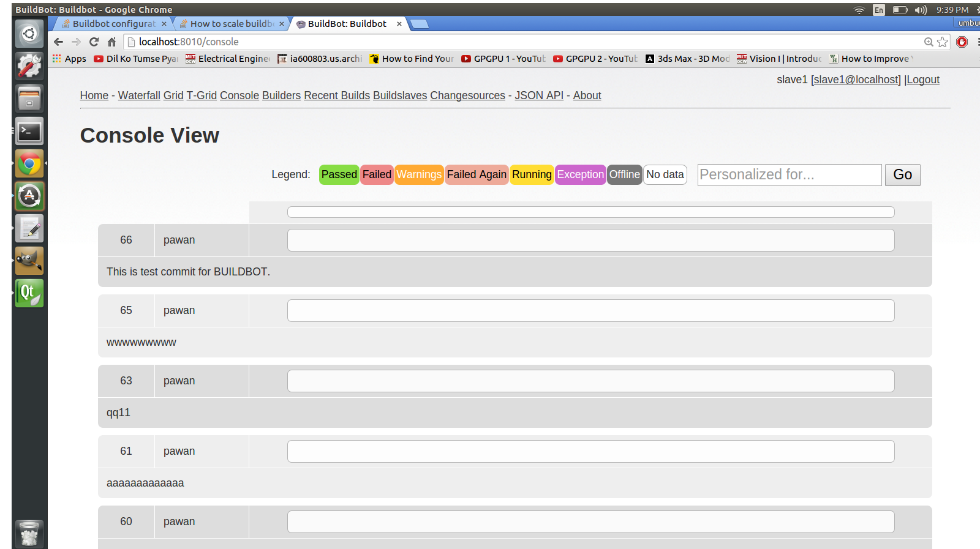The width and height of the screenshot is (980, 549).
Task: Open Vision I Introduction bookmark
Action: click(779, 59)
